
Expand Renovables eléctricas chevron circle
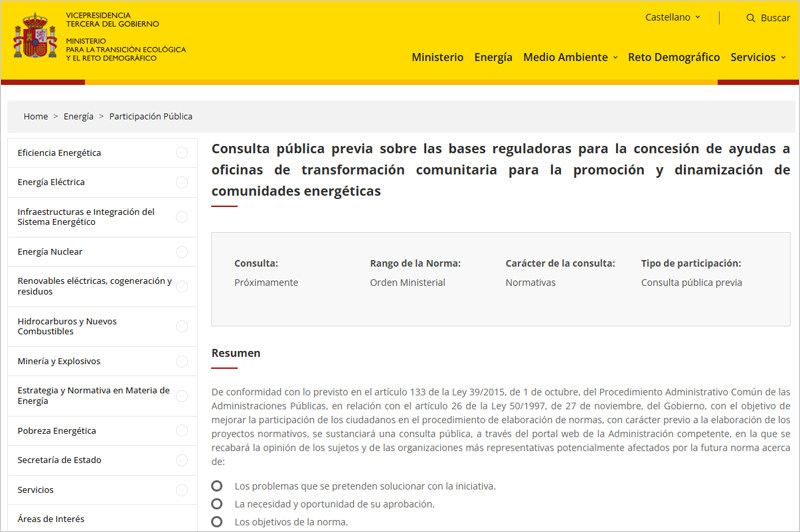(182, 287)
